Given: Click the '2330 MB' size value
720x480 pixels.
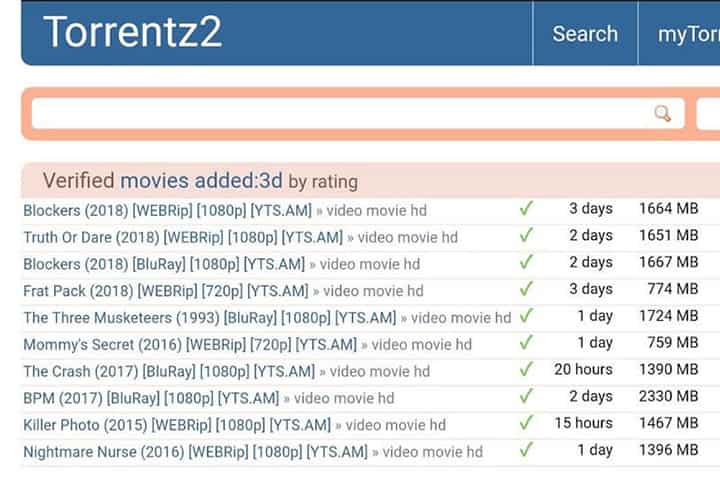Looking at the screenshot, I should (x=669, y=395).
